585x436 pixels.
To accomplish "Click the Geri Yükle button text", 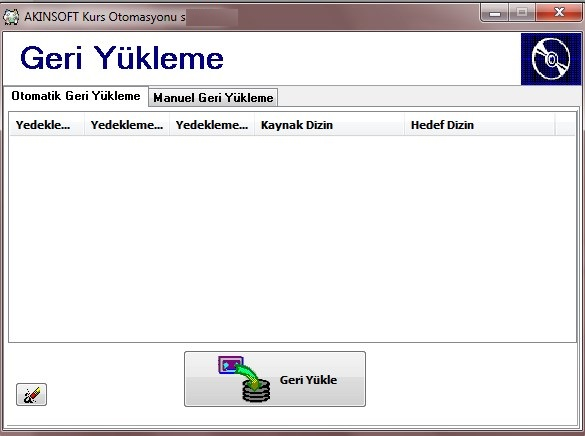I will (308, 380).
